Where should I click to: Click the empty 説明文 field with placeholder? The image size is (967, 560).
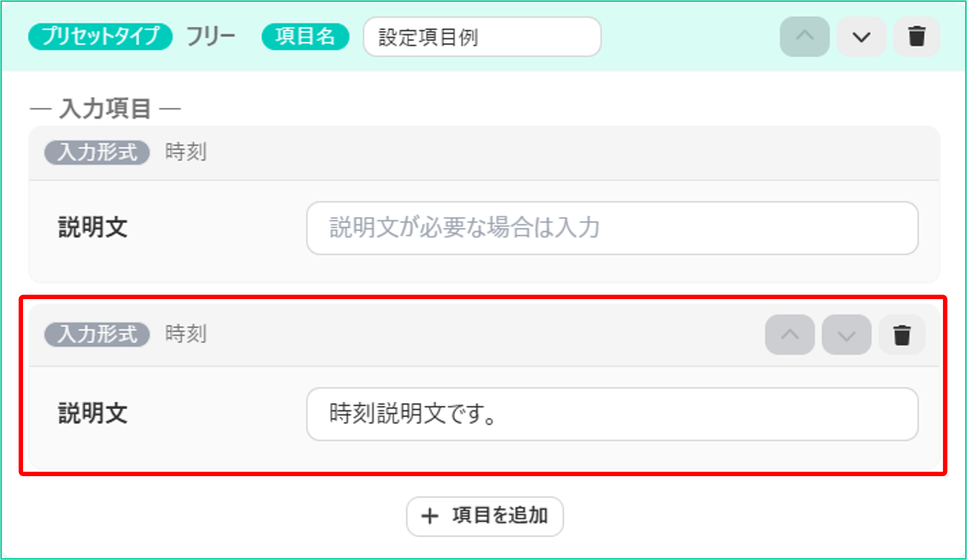coord(612,228)
